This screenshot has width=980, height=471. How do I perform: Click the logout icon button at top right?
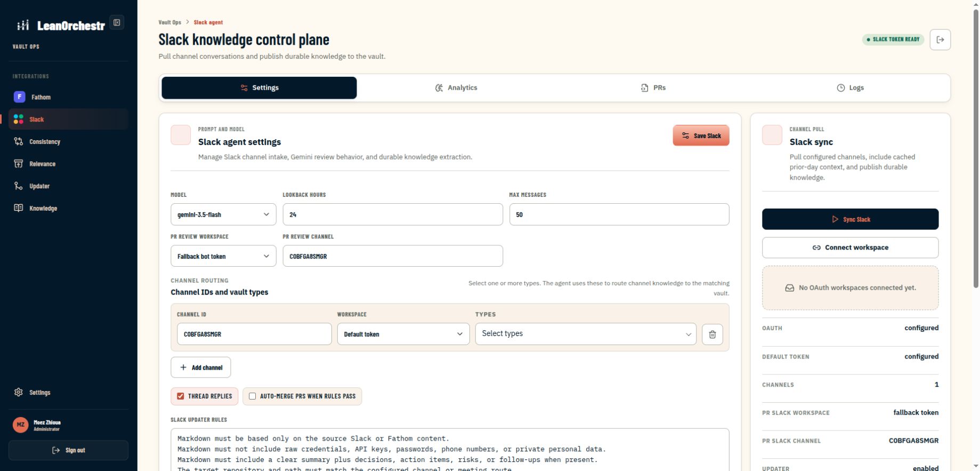[x=940, y=39]
